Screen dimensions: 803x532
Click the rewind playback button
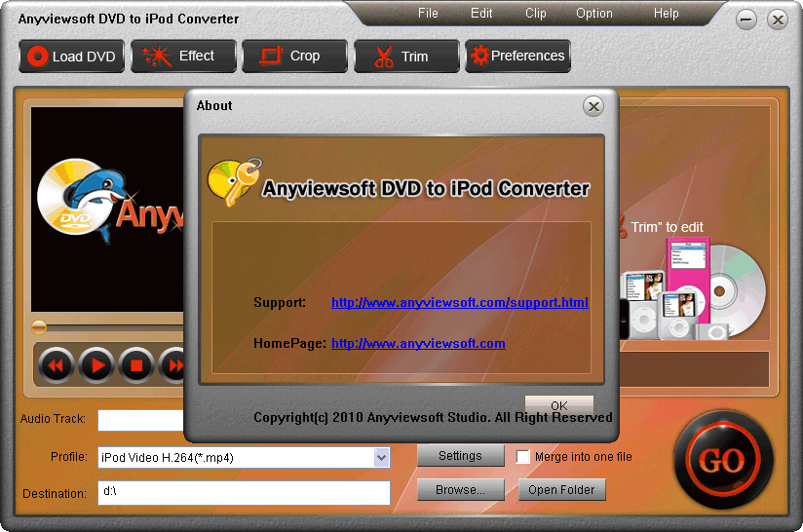56,365
